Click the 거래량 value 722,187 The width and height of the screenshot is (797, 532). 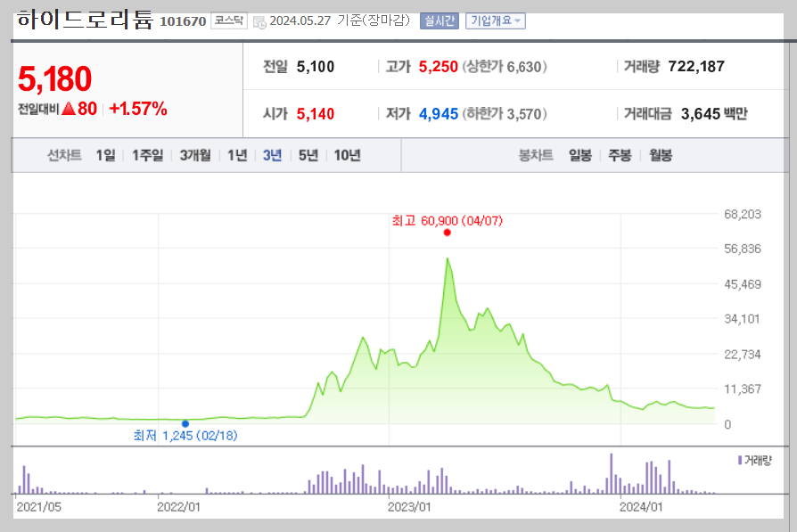click(696, 67)
